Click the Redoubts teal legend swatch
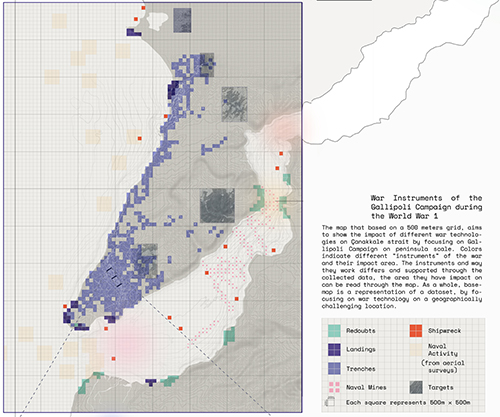Viewport: 500px width, 417px height. pos(334,331)
